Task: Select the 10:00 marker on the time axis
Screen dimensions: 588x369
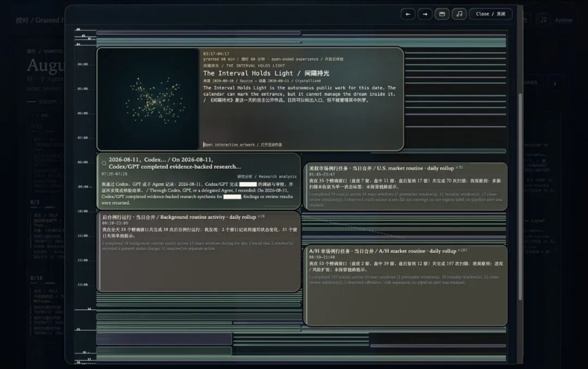Action: coord(83,211)
